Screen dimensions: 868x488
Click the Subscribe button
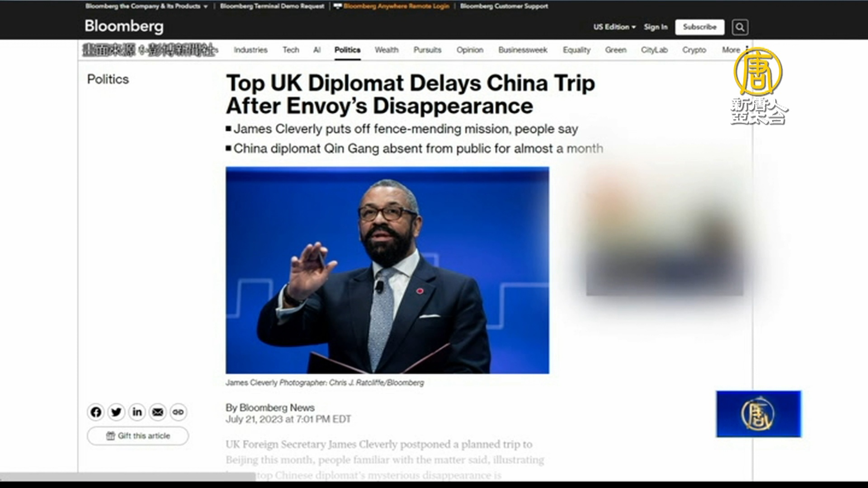click(700, 27)
